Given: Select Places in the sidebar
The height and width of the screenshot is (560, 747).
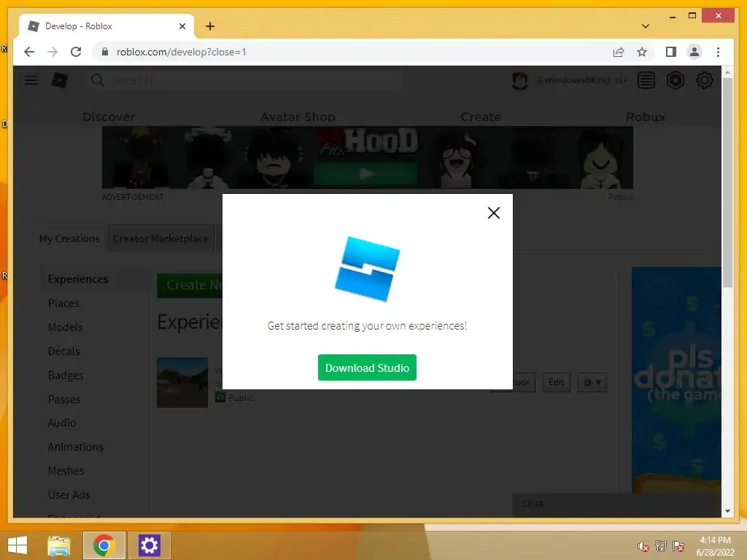Looking at the screenshot, I should [x=63, y=303].
